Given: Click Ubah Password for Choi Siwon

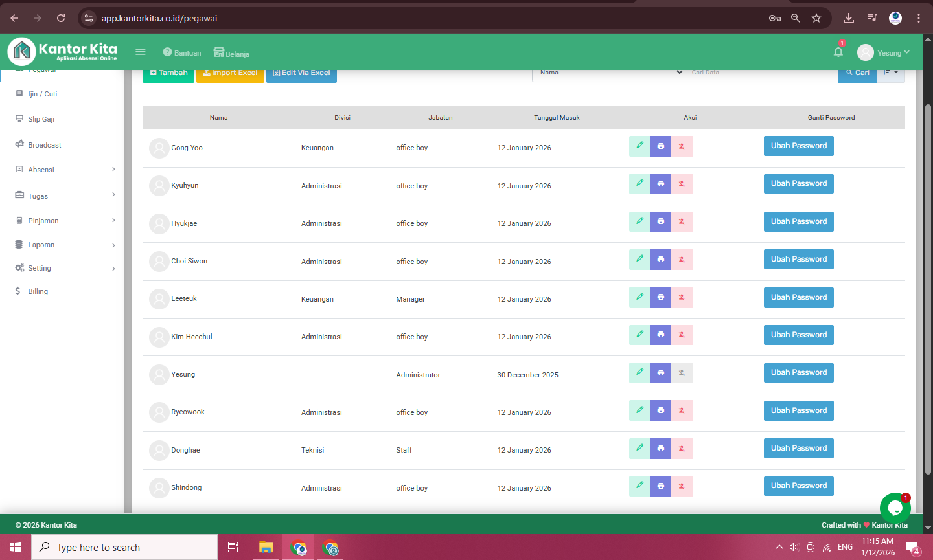Looking at the screenshot, I should (798, 259).
